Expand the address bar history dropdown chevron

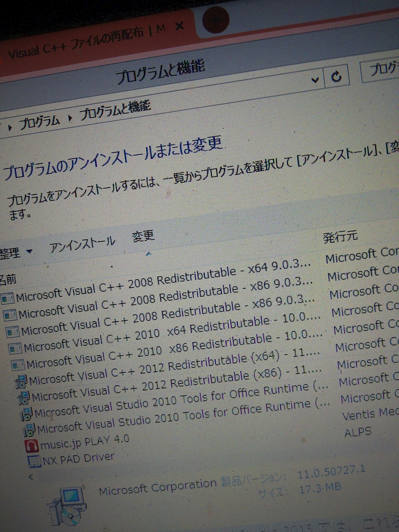coord(314,79)
